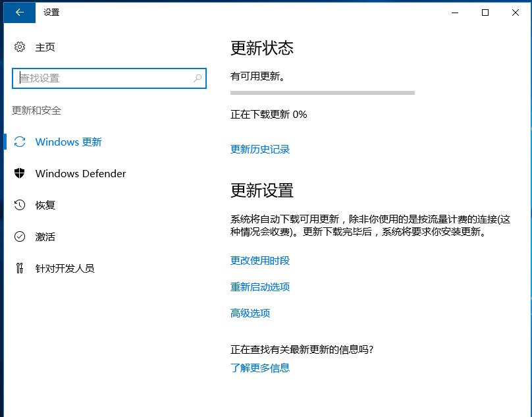Maximize the 设置 window

click(485, 13)
